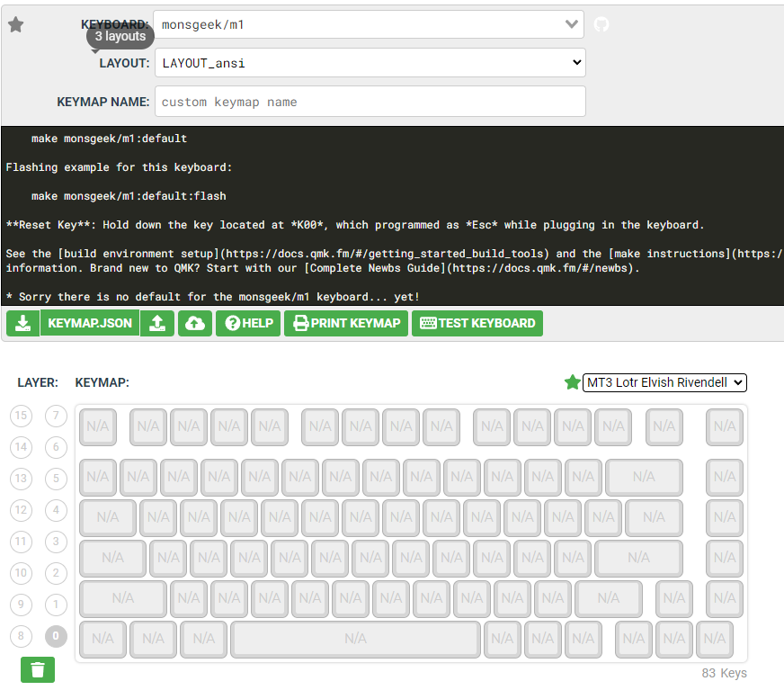Clear the layer with trash icon
Screen dimensions: 784x699
(x=38, y=669)
